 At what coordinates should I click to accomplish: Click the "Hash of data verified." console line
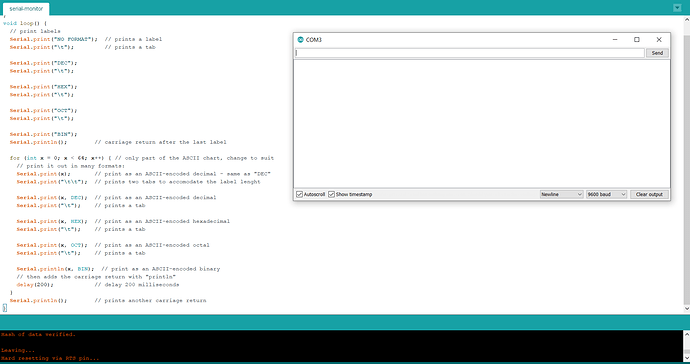tap(38, 335)
